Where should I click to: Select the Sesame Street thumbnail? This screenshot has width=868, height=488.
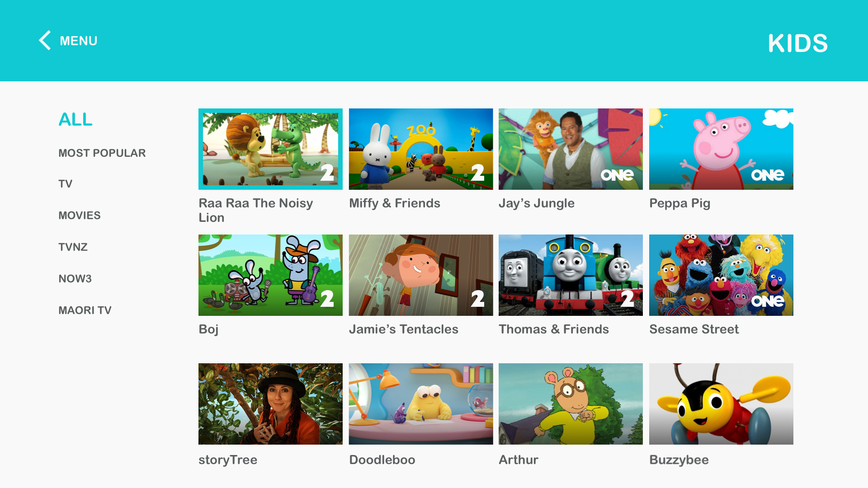(721, 275)
